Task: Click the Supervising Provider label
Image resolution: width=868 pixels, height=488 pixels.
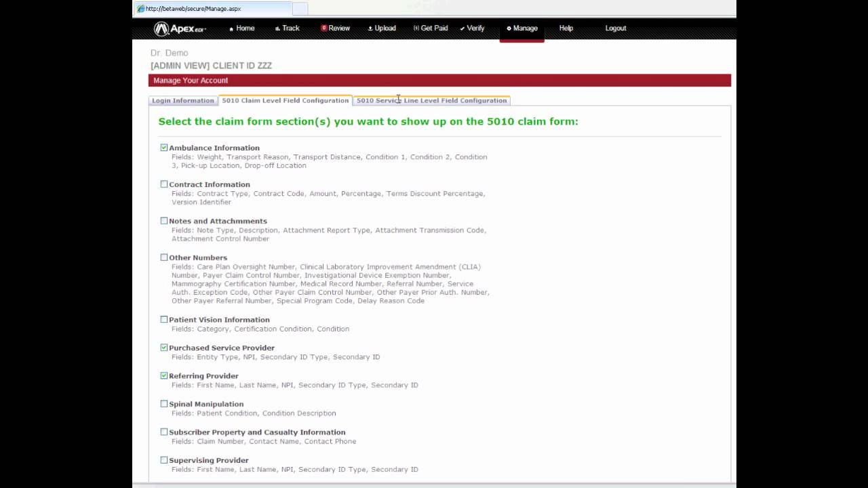Action: pyautogui.click(x=209, y=460)
